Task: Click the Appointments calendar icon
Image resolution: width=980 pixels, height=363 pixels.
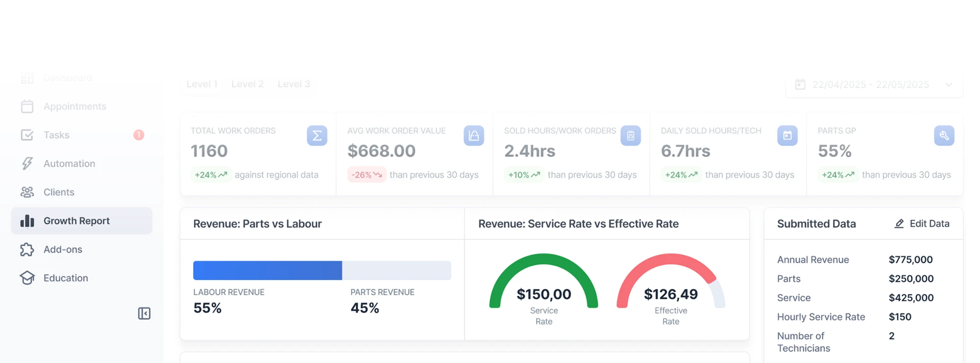Action: coord(27,106)
